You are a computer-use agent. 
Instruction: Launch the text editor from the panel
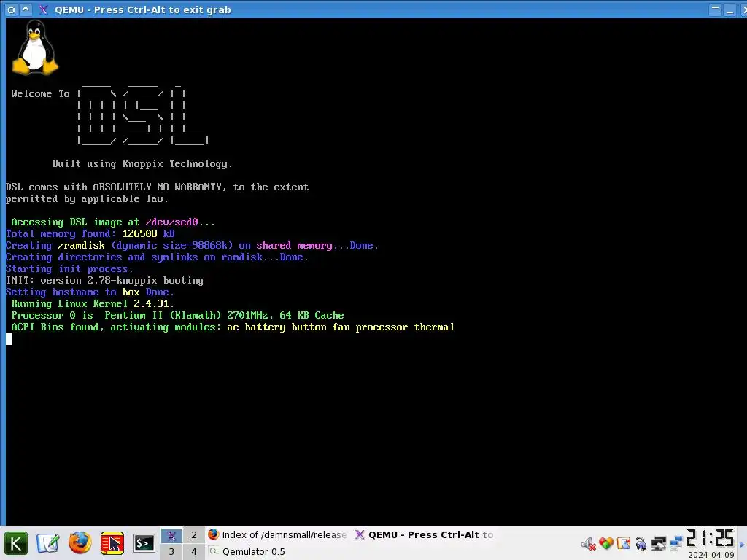tap(48, 543)
